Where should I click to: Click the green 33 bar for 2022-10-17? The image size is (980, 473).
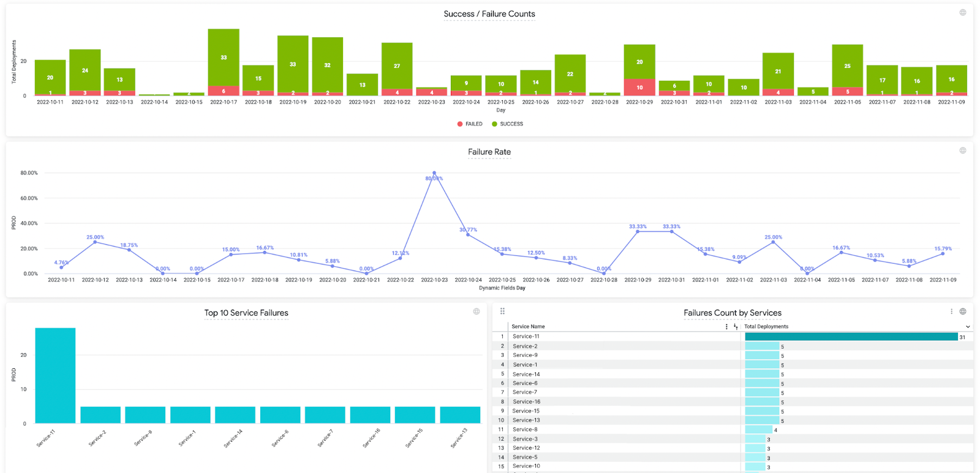(224, 58)
